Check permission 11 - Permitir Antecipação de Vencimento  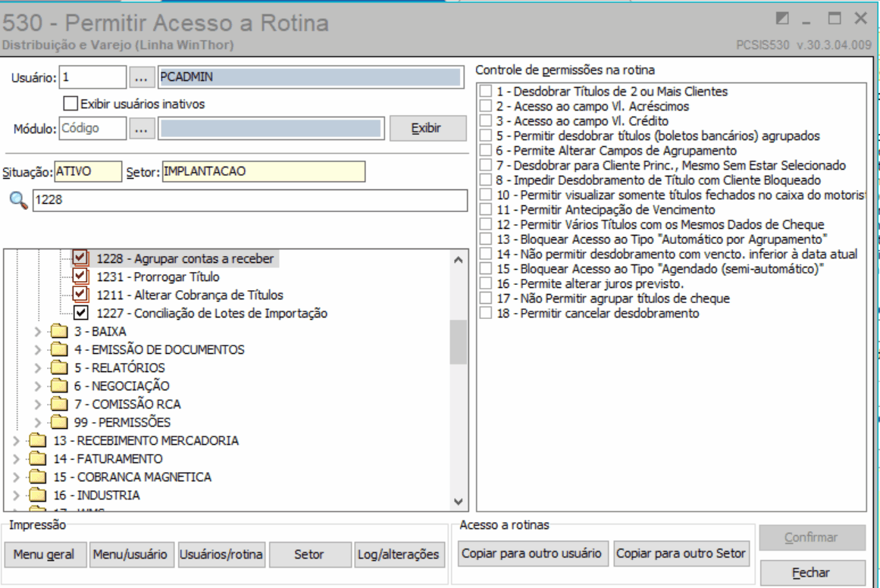pos(485,209)
